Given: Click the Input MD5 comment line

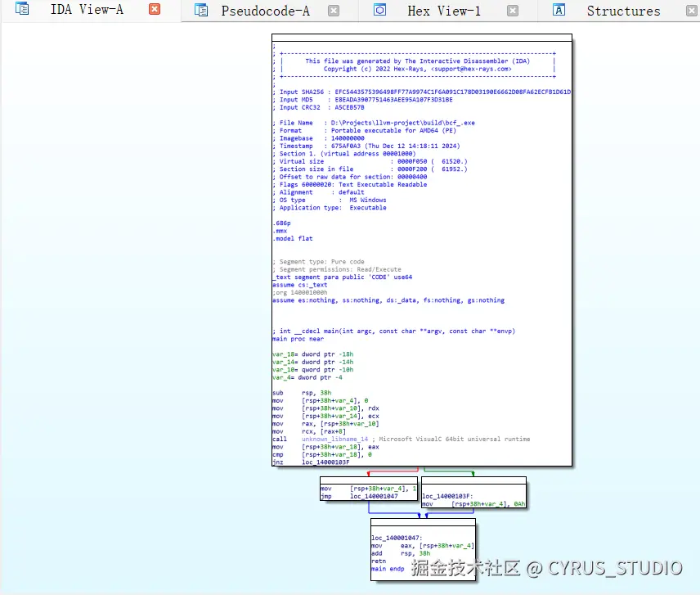Looking at the screenshot, I should click(363, 100).
